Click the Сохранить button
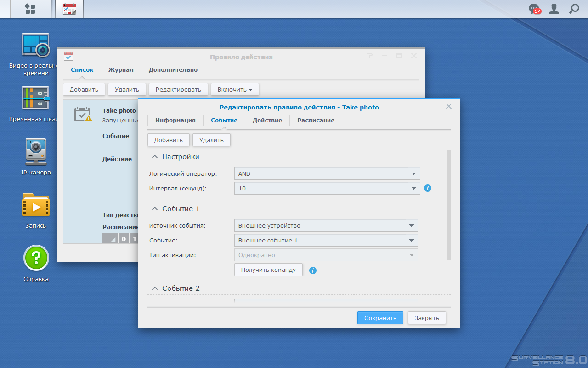Viewport: 588px width, 368px height. [x=380, y=318]
